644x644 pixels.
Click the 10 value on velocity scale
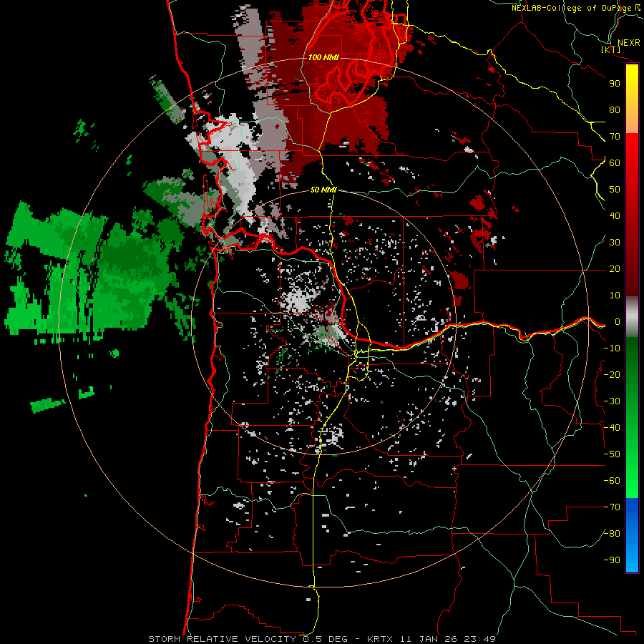(x=615, y=296)
